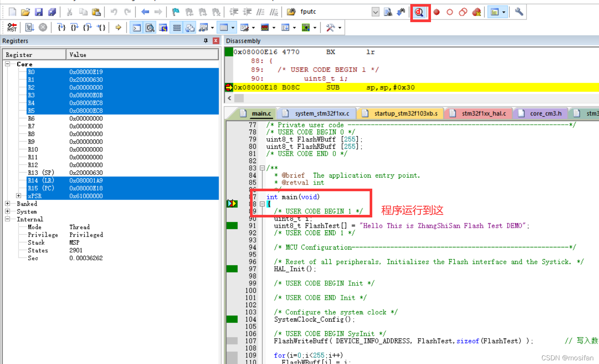Viewport: 599px width, 364px height.
Task: Pin the Registers panel
Action: pyautogui.click(x=206, y=41)
